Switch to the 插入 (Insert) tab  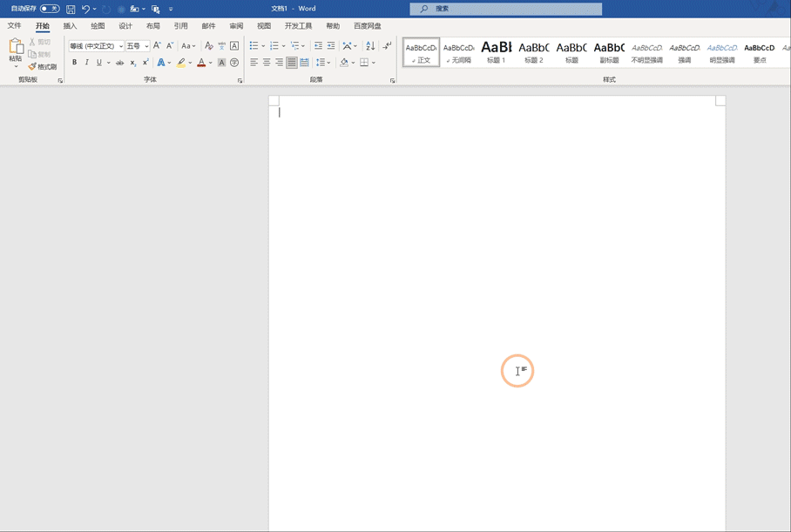(70, 26)
